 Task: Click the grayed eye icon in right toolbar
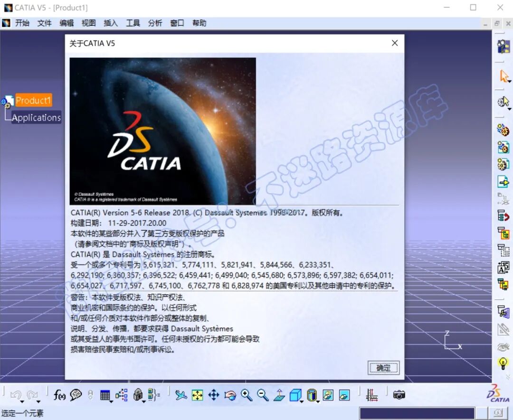503,346
